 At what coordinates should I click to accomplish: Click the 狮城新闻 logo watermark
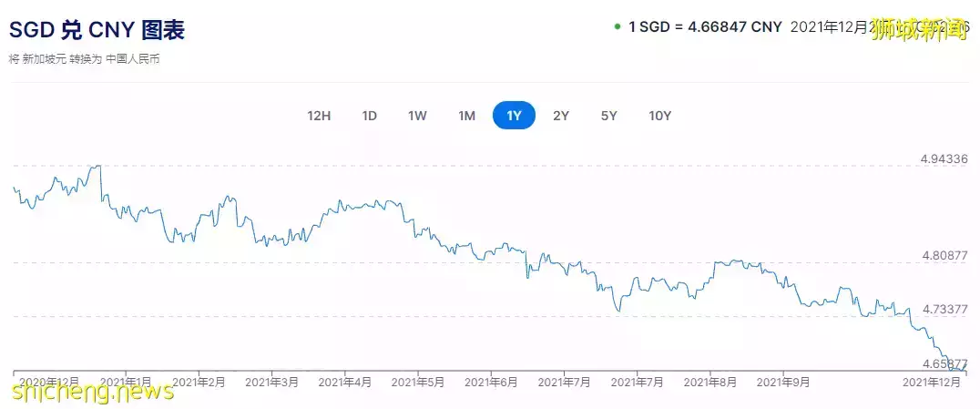coord(924,26)
